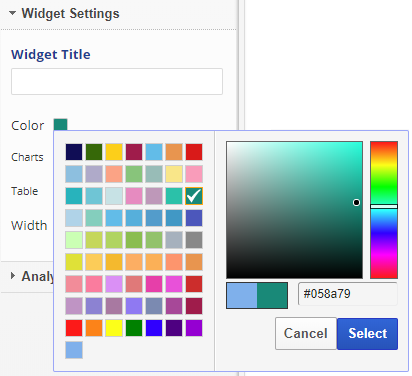Click the checked teal swatch with checkmark
The width and height of the screenshot is (412, 376).
[x=194, y=196]
